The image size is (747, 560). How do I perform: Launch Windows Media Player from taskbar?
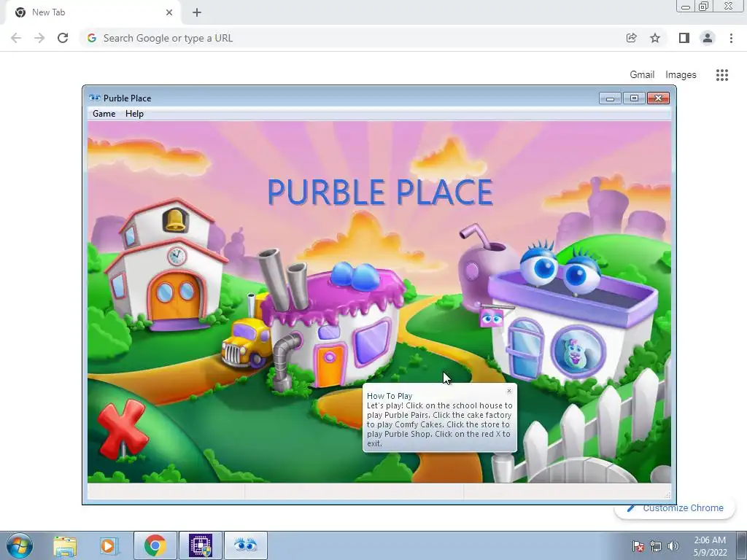point(109,545)
